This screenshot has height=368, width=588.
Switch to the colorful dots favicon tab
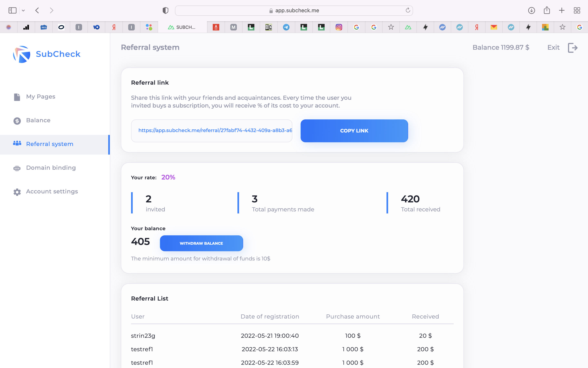coord(149,27)
